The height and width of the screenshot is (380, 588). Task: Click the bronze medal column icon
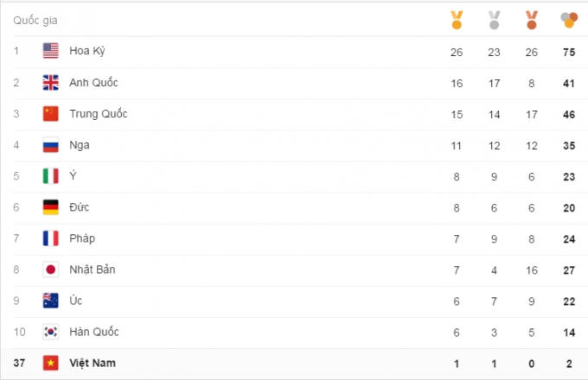(x=531, y=18)
